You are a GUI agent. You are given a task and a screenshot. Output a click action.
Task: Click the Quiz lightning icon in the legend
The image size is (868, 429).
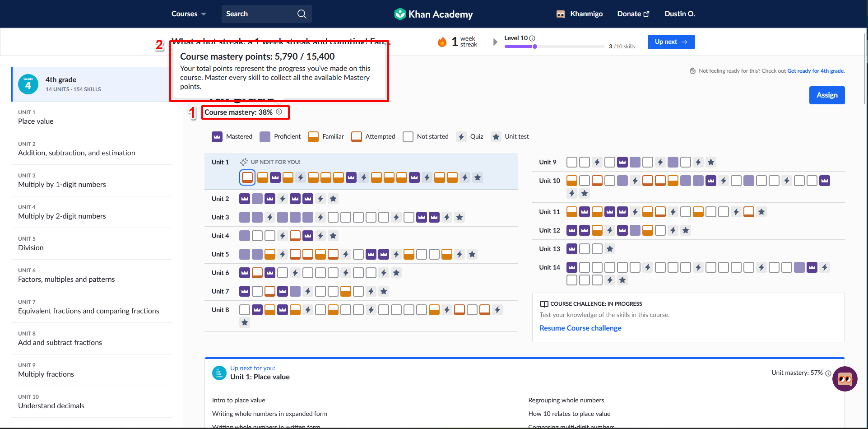tap(461, 136)
